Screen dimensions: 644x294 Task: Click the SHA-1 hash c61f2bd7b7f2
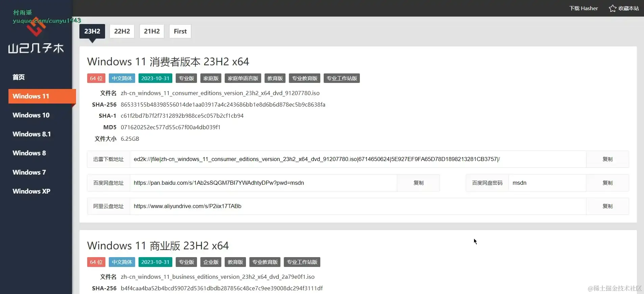(x=182, y=116)
